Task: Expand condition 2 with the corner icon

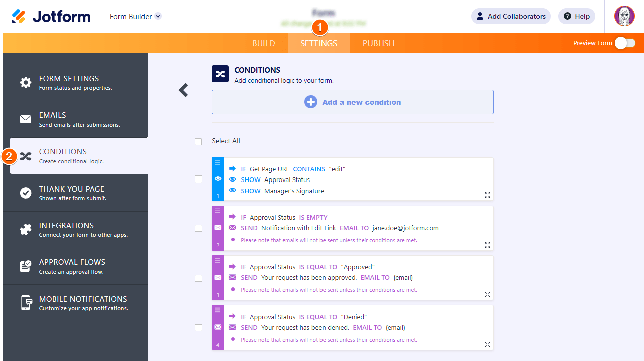Action: point(487,245)
